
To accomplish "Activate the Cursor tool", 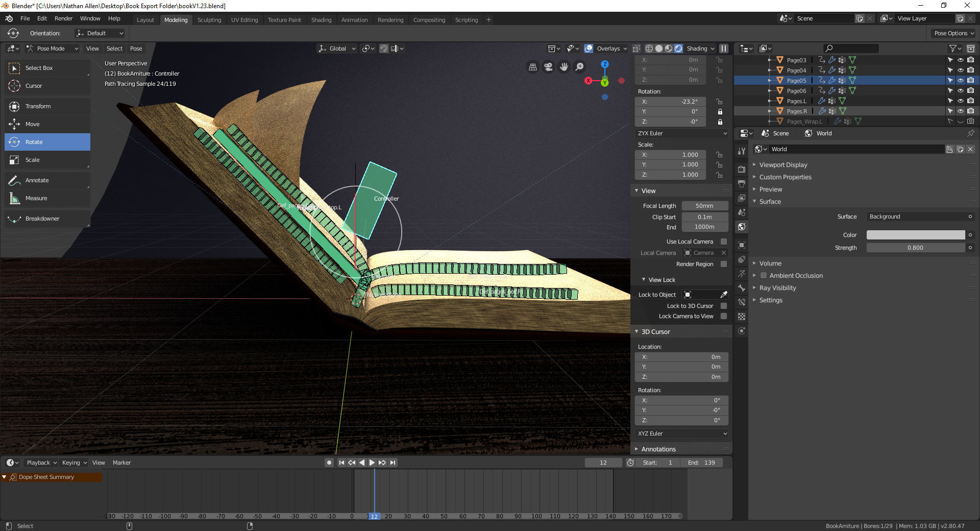I will point(47,86).
